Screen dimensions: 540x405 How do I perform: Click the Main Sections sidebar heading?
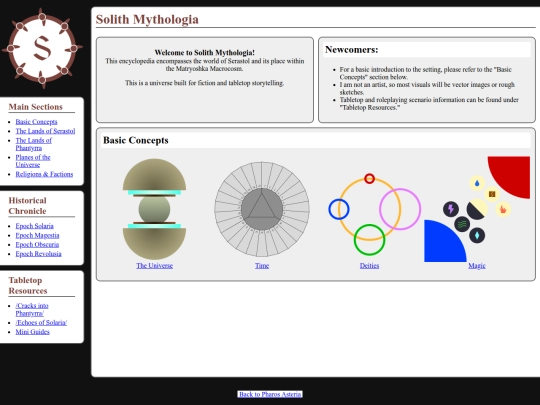pos(35,107)
